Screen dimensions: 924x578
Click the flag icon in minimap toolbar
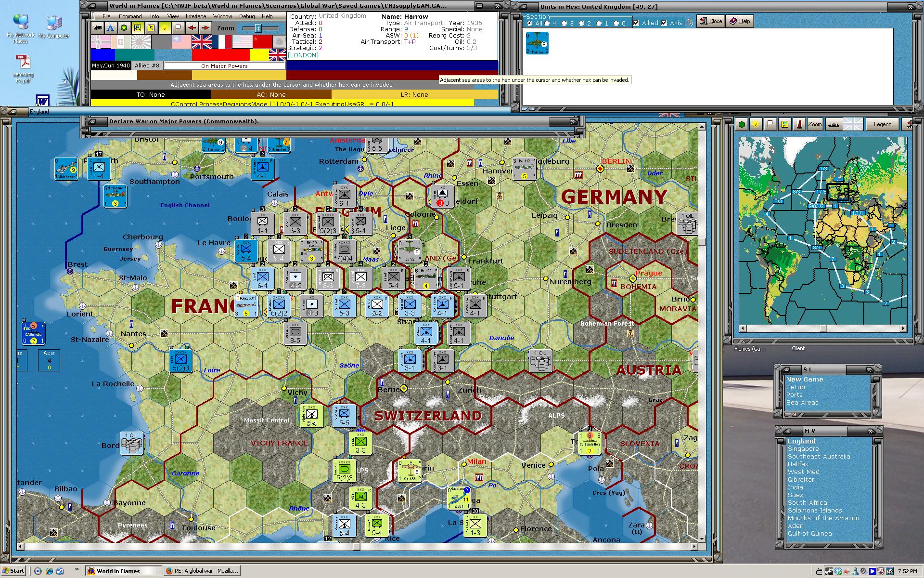pos(770,124)
